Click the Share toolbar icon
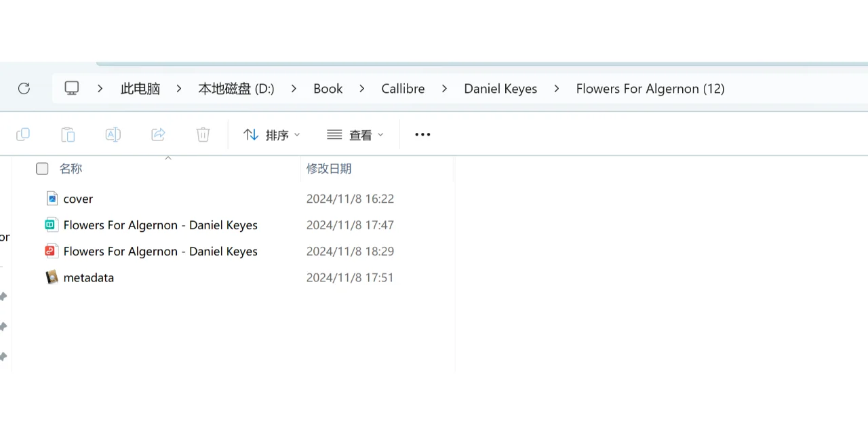 [x=158, y=134]
